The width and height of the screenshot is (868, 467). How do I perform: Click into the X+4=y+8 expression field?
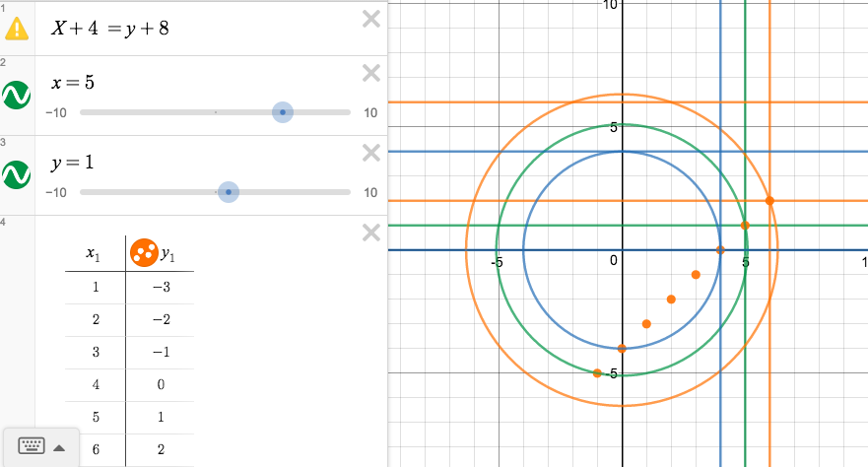tap(197, 28)
